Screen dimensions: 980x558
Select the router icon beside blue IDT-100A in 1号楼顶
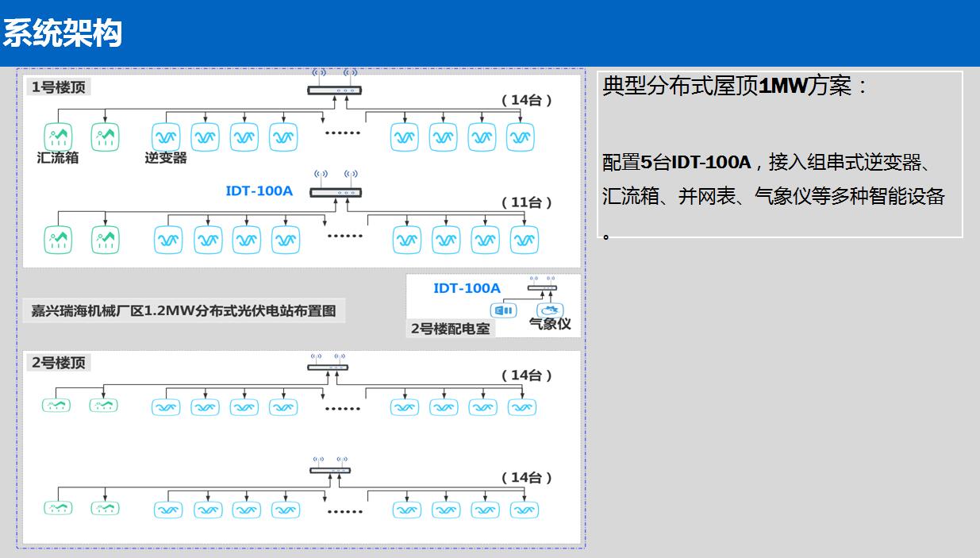click(336, 192)
